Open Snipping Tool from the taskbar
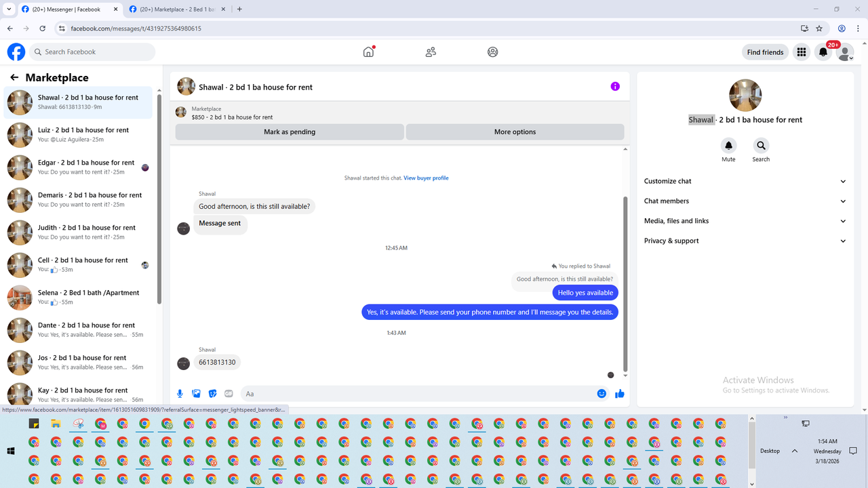 point(78,424)
